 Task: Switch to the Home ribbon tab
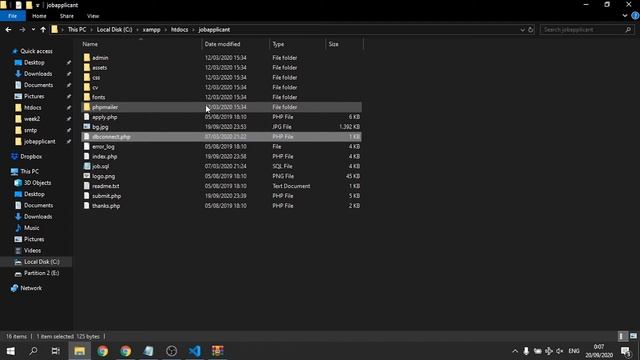coord(39,16)
